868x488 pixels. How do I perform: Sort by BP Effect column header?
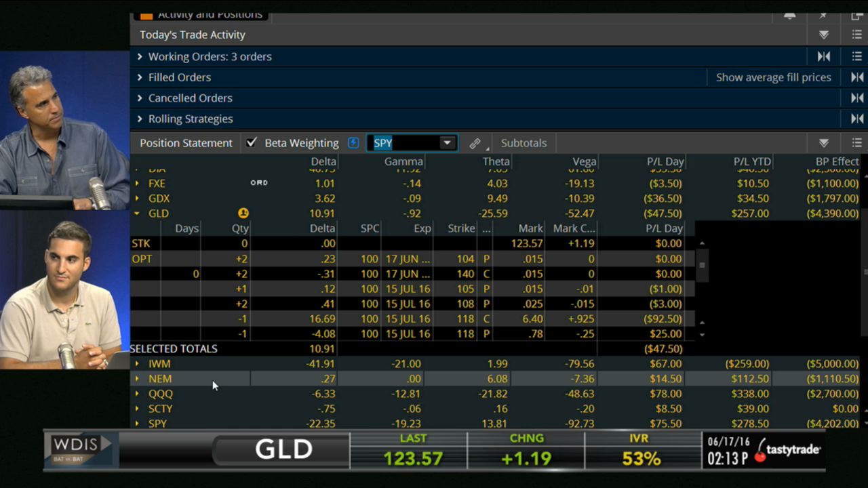pyautogui.click(x=837, y=161)
